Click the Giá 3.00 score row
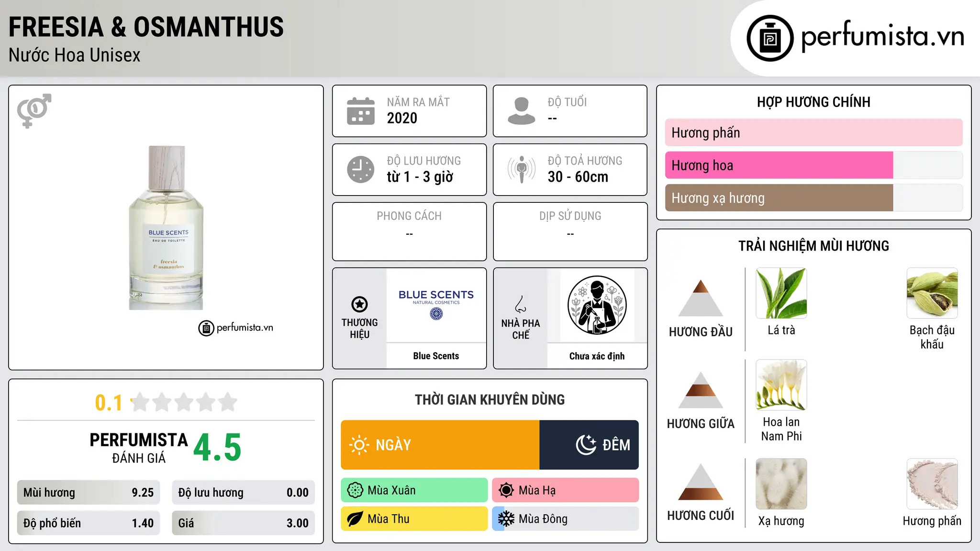The height and width of the screenshot is (551, 980). point(244,523)
